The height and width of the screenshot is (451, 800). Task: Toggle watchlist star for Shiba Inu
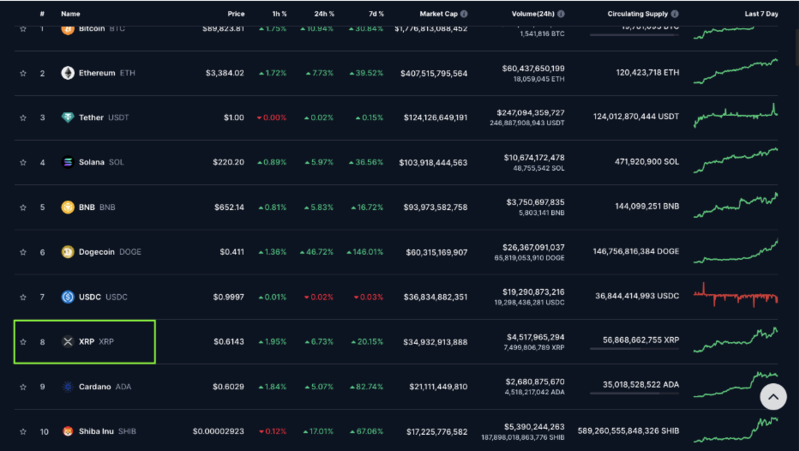(23, 432)
